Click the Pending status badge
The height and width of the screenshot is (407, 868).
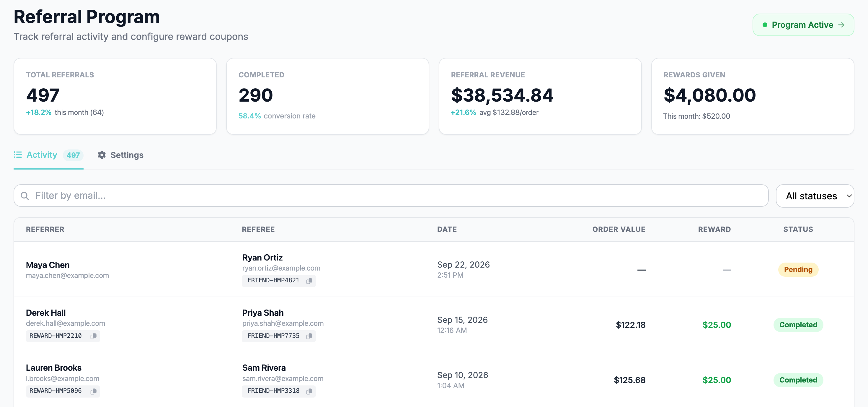(x=798, y=269)
